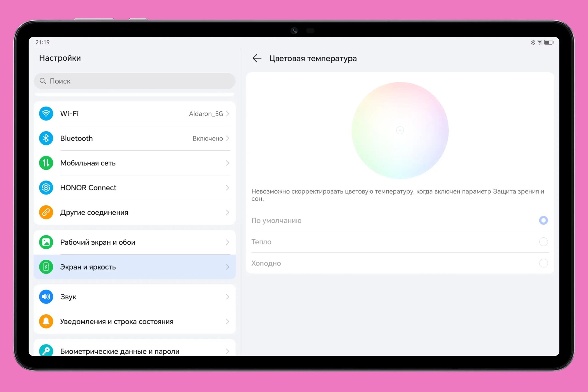588x392 pixels.
Task: Click center point of color wheel
Action: tap(400, 130)
